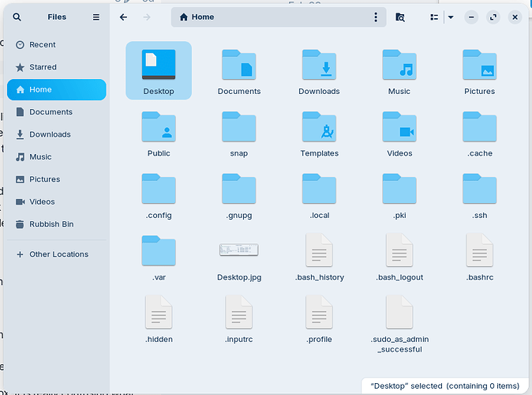Select the .bash_logout file
This screenshot has width=532, height=395.
pos(399,250)
